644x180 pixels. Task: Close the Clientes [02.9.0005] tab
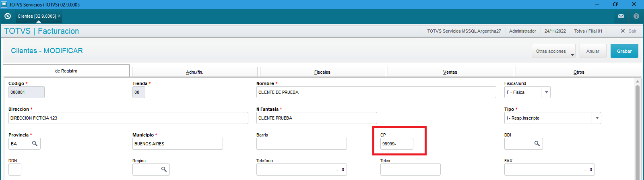tap(59, 16)
